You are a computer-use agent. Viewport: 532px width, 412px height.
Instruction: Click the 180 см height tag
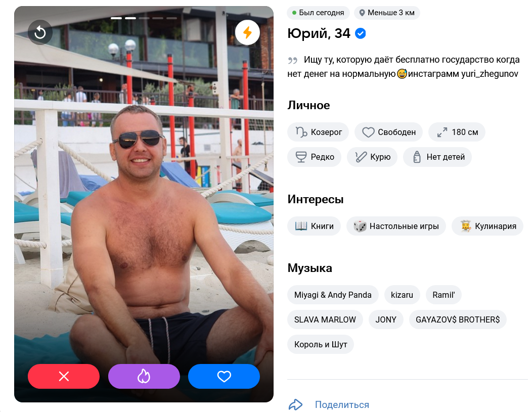coord(457,132)
